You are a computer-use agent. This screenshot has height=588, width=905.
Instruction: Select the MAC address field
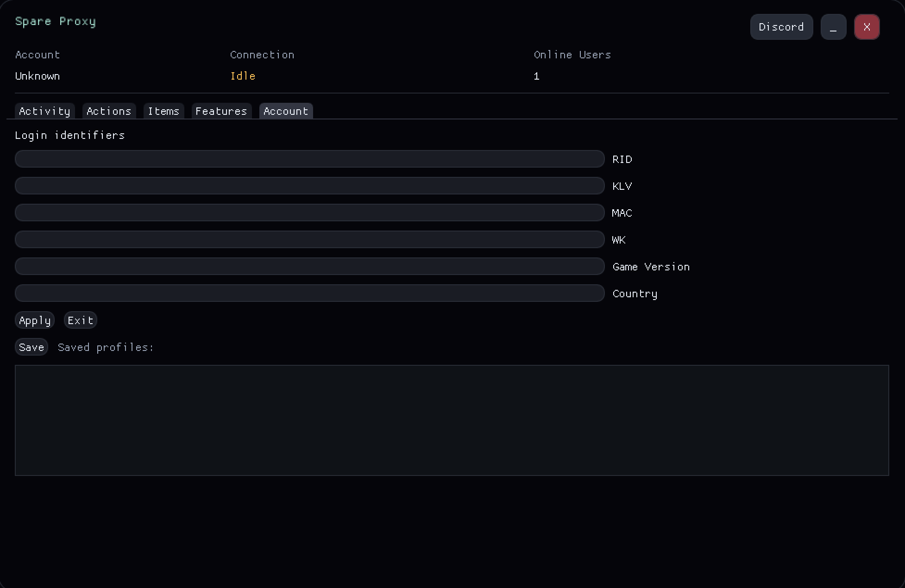309,213
